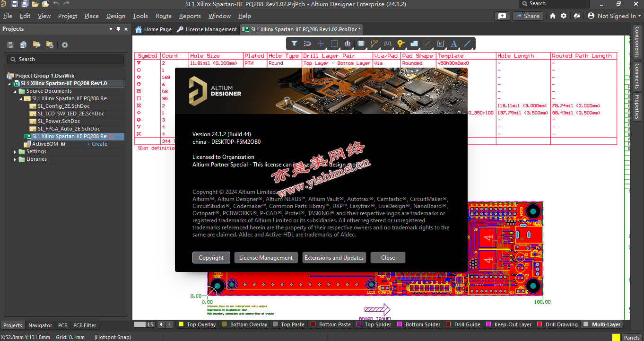Click the Projects panel search field
The height and width of the screenshot is (341, 644).
pos(66,59)
